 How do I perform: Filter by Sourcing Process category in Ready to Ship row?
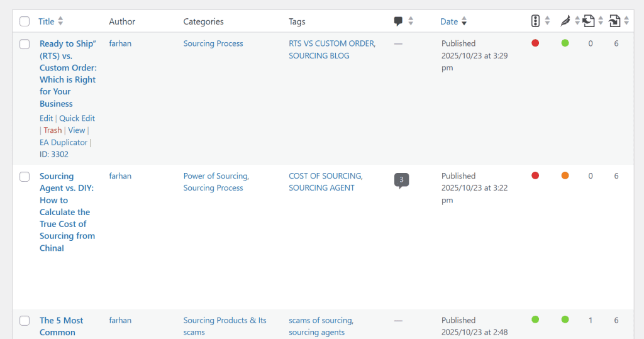click(213, 43)
